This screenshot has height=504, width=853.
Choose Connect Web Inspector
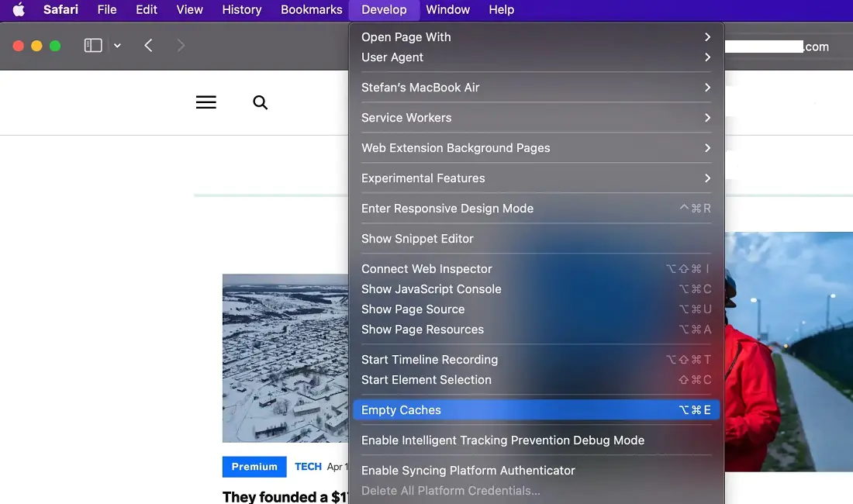point(536,269)
